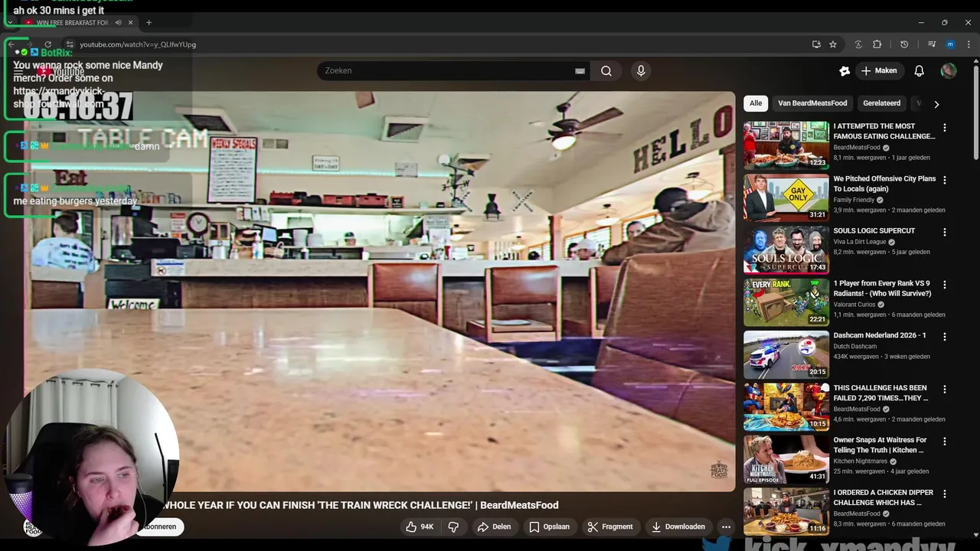This screenshot has height=551, width=980.
Task: Open the Kitchen Nightmares channel link
Action: [861, 461]
